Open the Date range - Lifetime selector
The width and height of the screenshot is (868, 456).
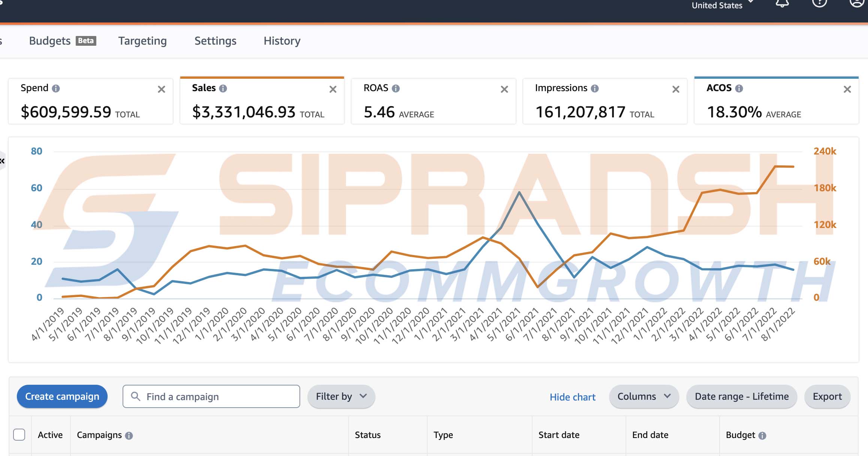click(741, 396)
